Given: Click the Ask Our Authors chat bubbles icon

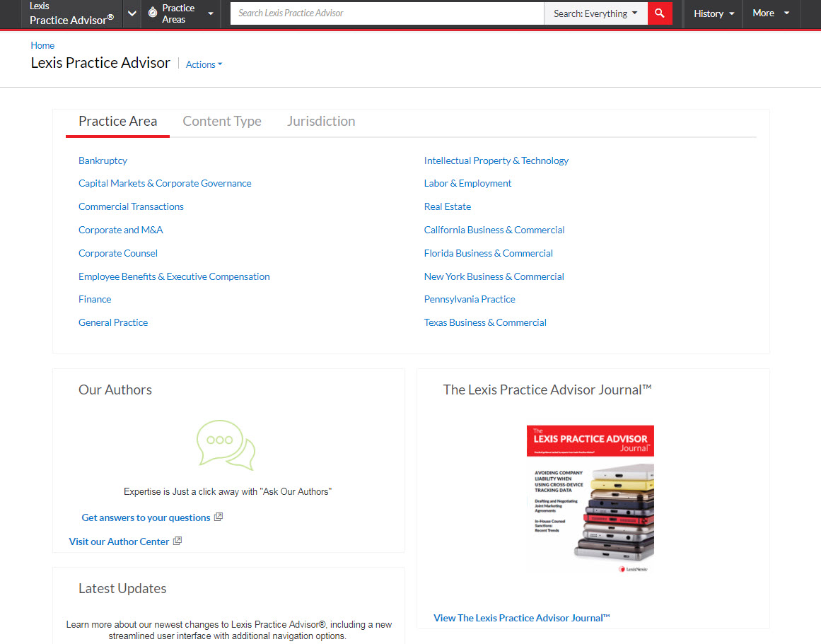Looking at the screenshot, I should [x=226, y=445].
